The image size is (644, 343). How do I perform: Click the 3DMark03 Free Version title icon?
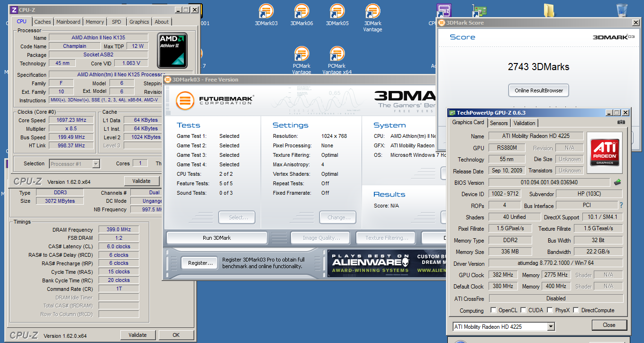[168, 80]
